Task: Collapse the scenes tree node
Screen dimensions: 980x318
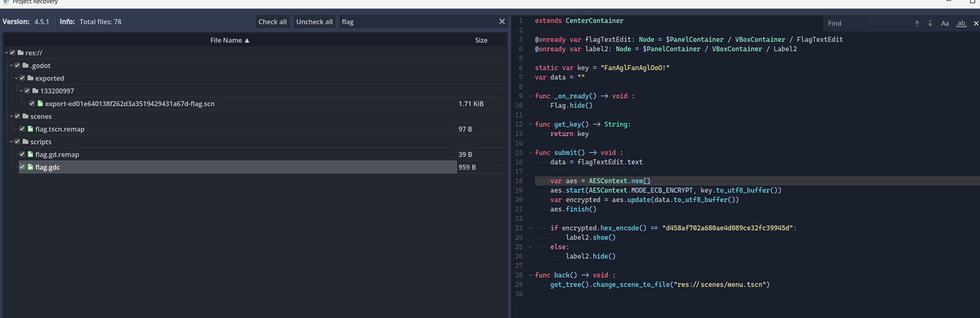Action: point(11,116)
